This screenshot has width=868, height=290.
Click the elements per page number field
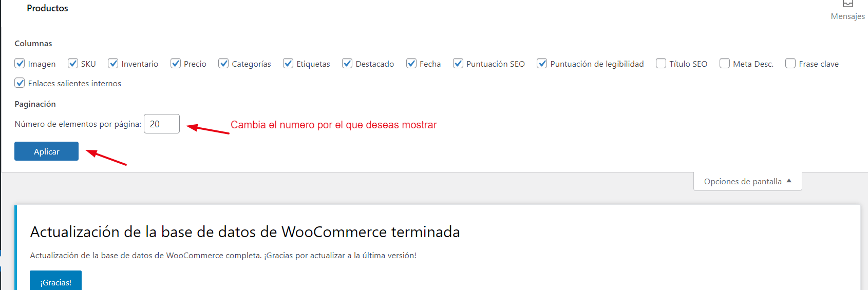tap(162, 124)
